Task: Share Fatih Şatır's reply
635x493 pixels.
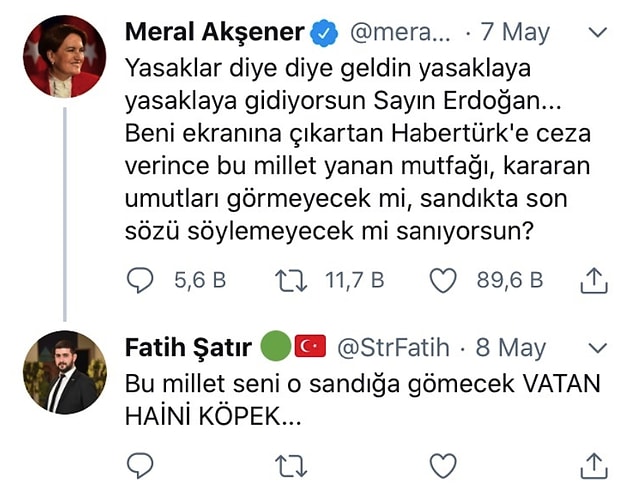Action: [x=594, y=466]
